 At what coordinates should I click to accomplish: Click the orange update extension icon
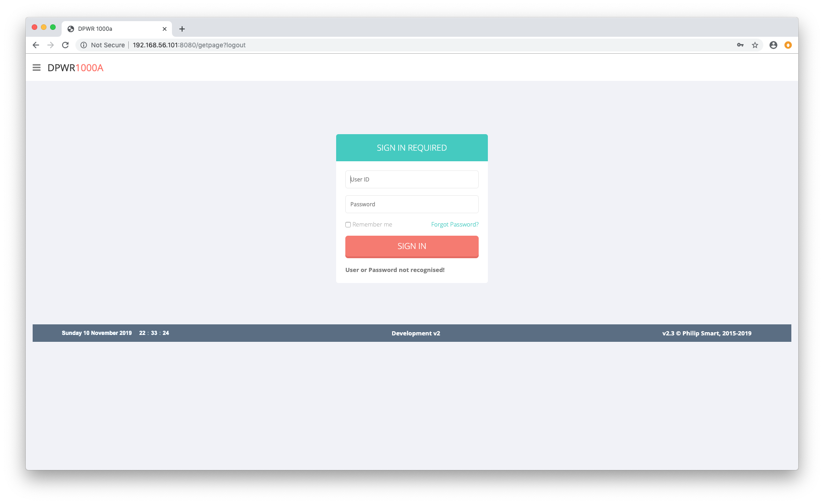[x=788, y=45]
